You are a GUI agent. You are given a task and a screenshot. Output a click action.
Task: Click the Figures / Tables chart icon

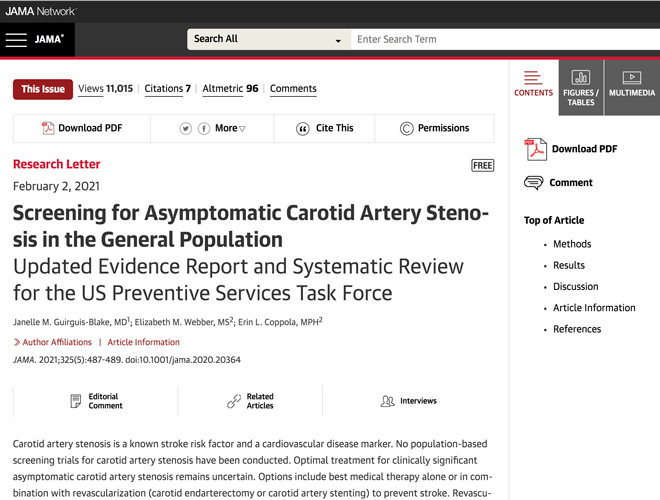(x=581, y=77)
